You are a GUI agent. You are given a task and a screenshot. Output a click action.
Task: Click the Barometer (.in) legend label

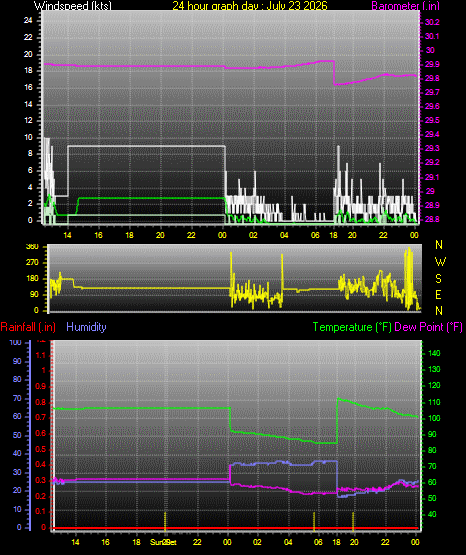click(x=405, y=5)
